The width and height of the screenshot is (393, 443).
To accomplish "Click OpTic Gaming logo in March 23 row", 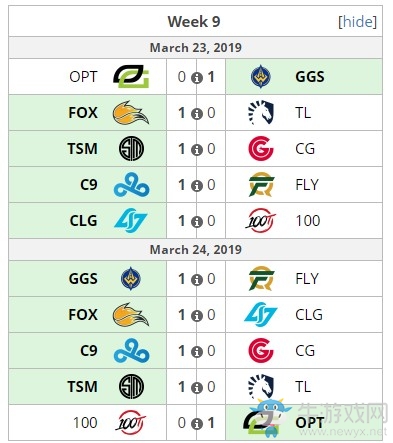I will [131, 76].
